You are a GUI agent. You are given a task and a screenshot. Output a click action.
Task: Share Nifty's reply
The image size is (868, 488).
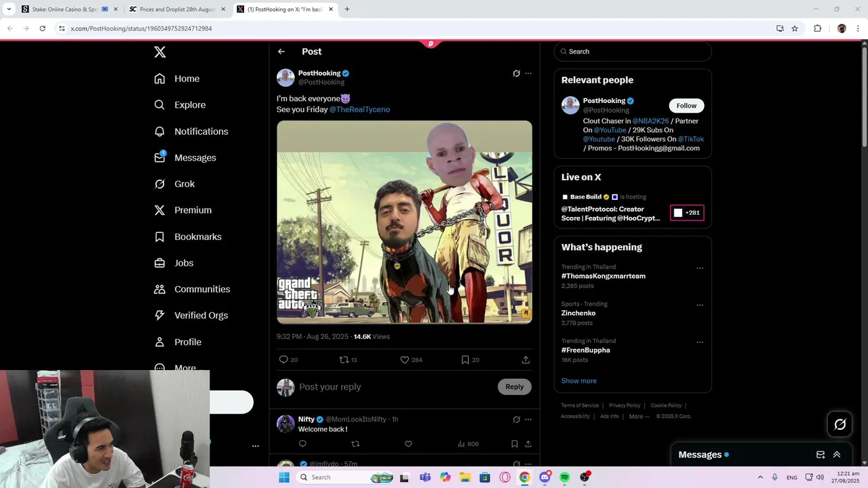[528, 444]
